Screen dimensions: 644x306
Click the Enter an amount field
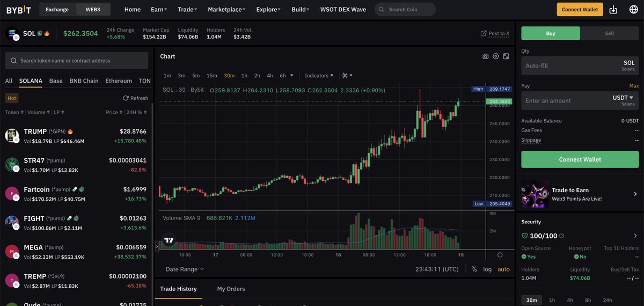(580, 100)
